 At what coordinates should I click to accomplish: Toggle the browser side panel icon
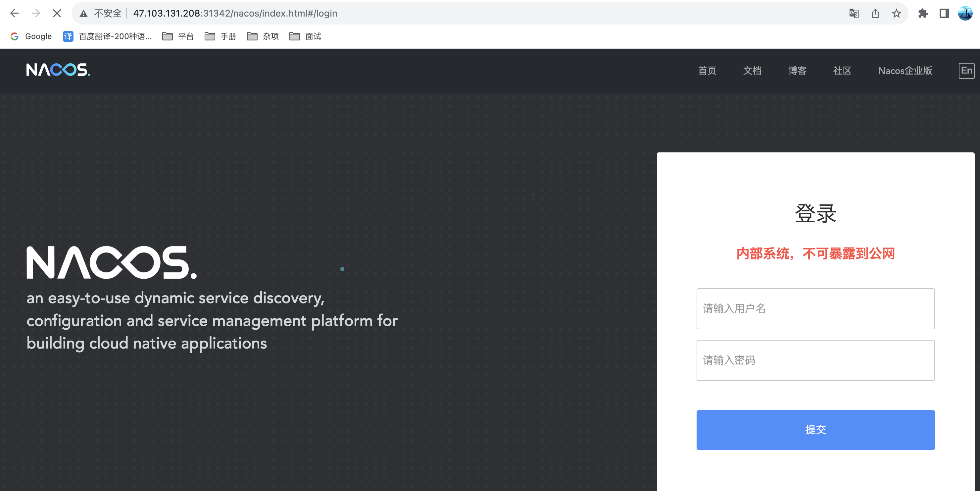[944, 13]
